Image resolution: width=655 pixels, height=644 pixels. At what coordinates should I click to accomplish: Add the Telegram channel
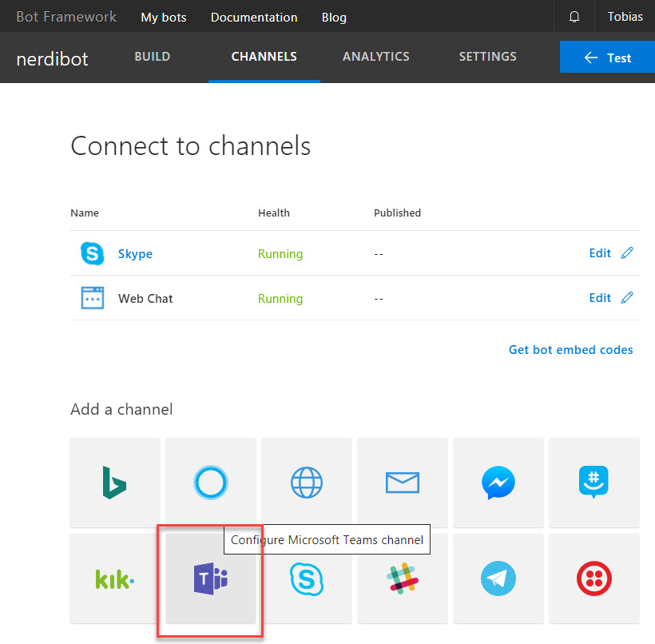tap(498, 578)
